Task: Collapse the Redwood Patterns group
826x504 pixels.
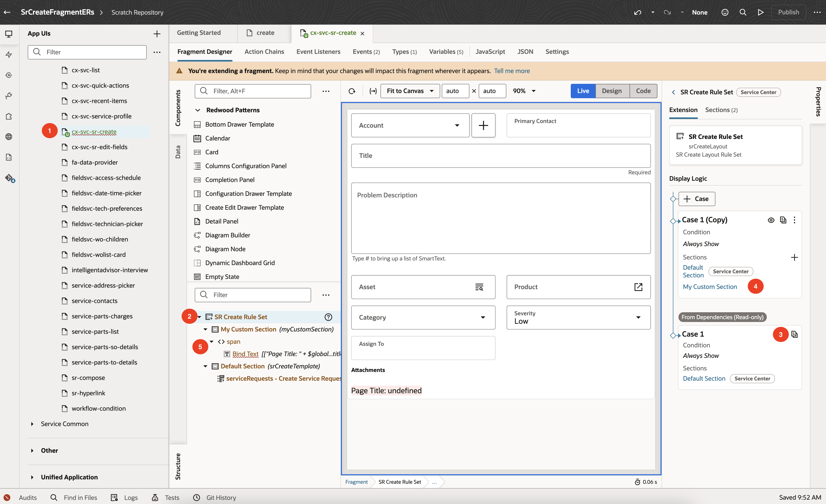Action: (198, 110)
